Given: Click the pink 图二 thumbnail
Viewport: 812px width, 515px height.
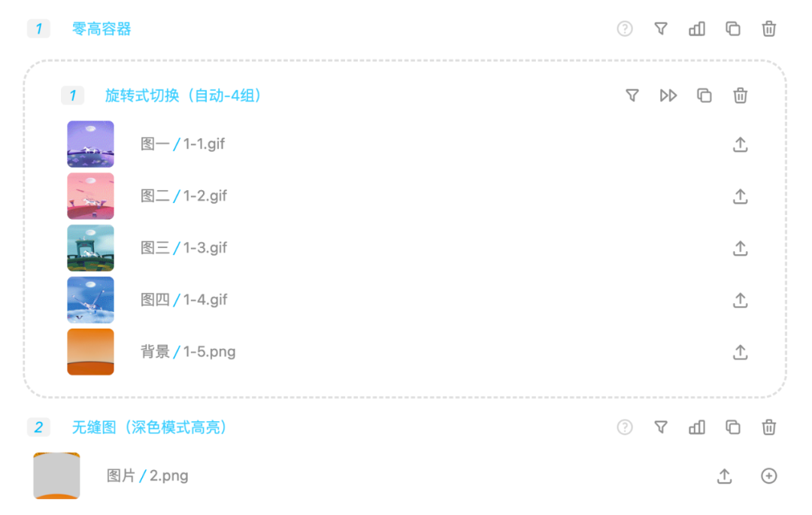Looking at the screenshot, I should click(90, 195).
